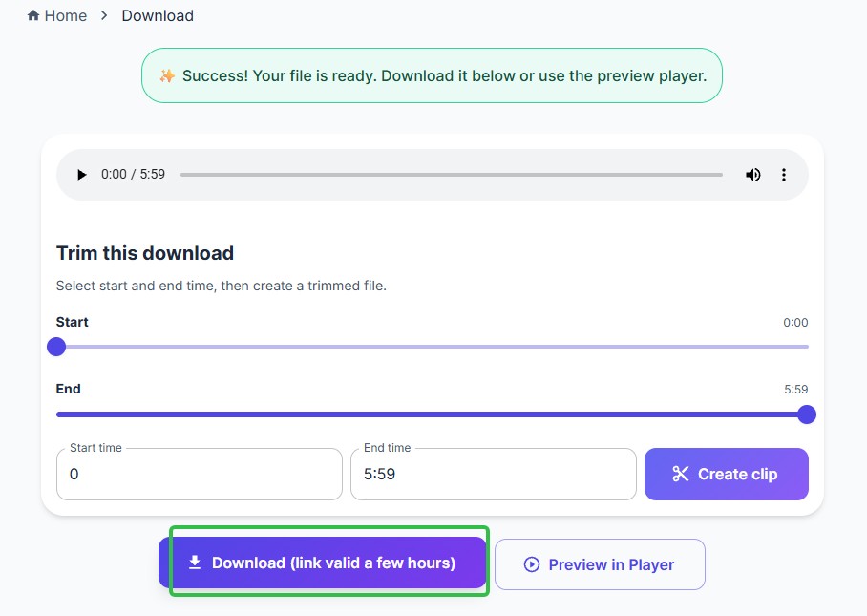Select the Download breadcrumb item
The height and width of the screenshot is (616, 867).
pos(157,15)
